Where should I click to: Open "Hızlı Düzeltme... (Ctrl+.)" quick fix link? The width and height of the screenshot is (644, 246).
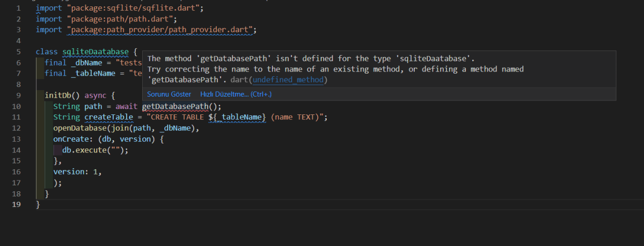[x=236, y=94]
